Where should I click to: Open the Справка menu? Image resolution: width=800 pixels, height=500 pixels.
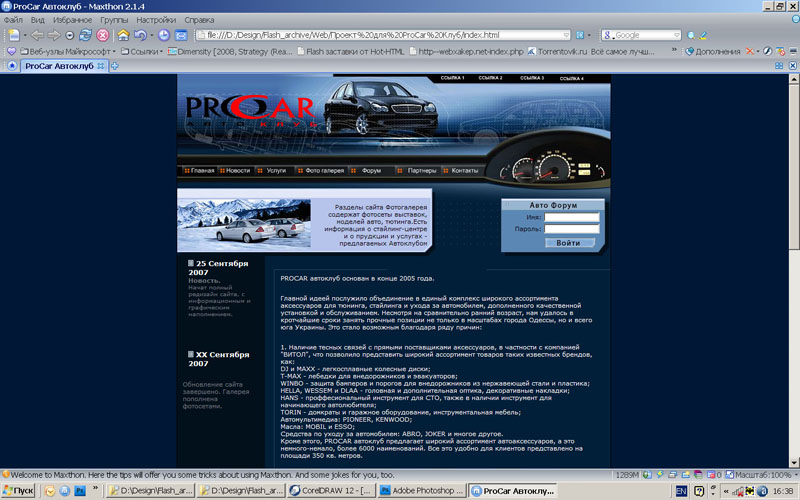[x=199, y=20]
